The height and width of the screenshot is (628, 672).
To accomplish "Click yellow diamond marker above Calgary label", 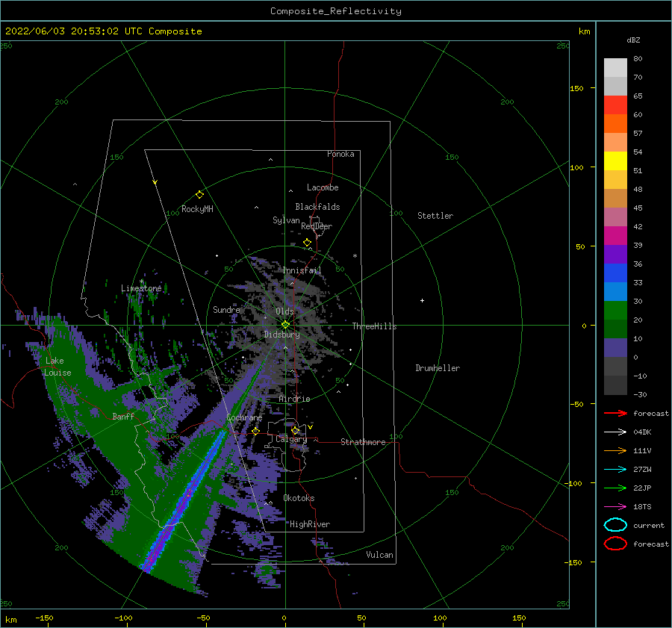I will (x=295, y=430).
